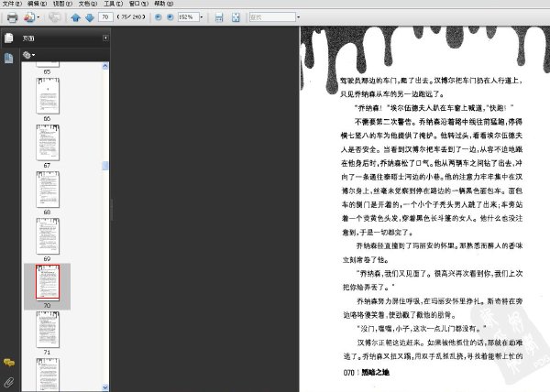Click the greyed-out collaborate icon in toolbar
The height and width of the screenshot is (392, 550).
(x=54, y=17)
